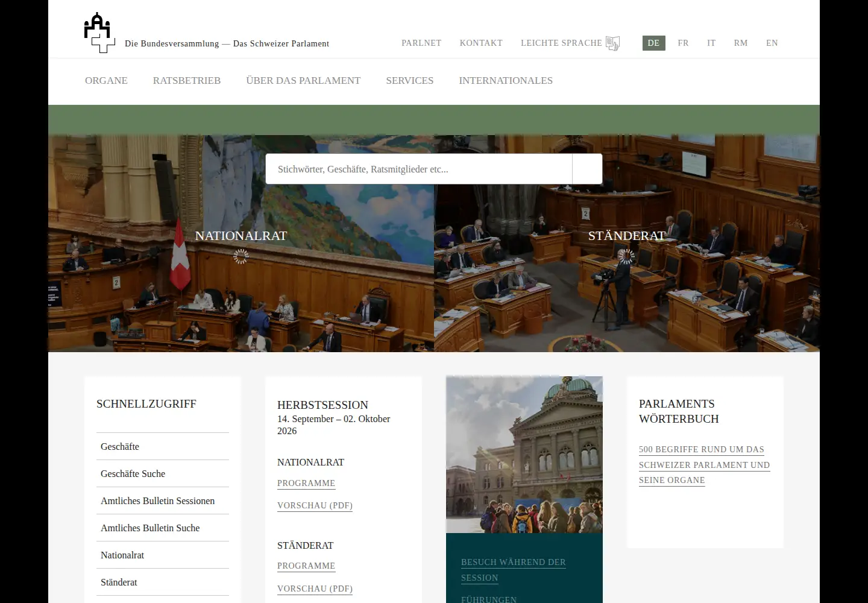Open Amtliches Bulletin Suche quick link
The height and width of the screenshot is (603, 868).
pos(163,528)
